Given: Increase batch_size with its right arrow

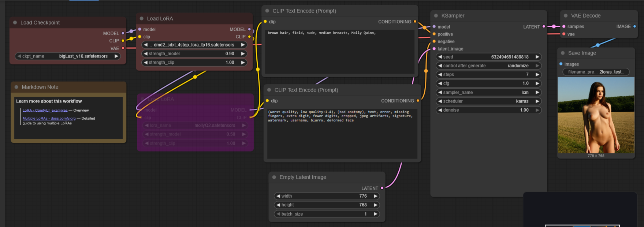Looking at the screenshot, I should coord(376,214).
